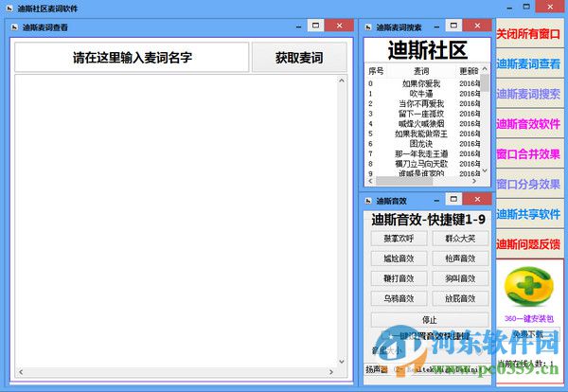Open the 迪斯问题反馈 button
This screenshot has height=392, width=568.
pyautogui.click(x=528, y=244)
